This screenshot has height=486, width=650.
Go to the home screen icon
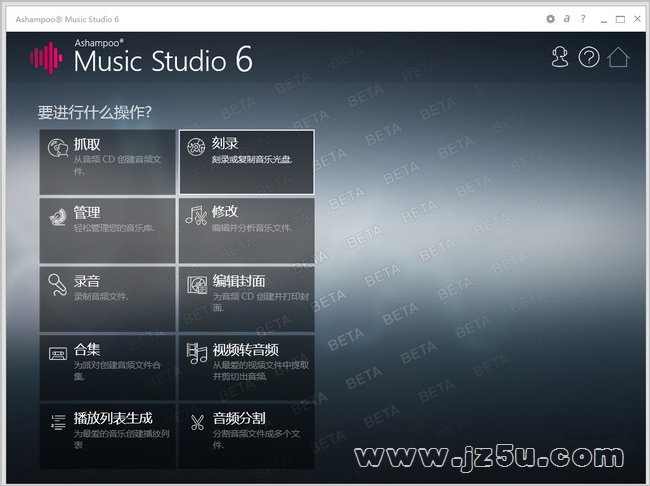click(x=618, y=57)
